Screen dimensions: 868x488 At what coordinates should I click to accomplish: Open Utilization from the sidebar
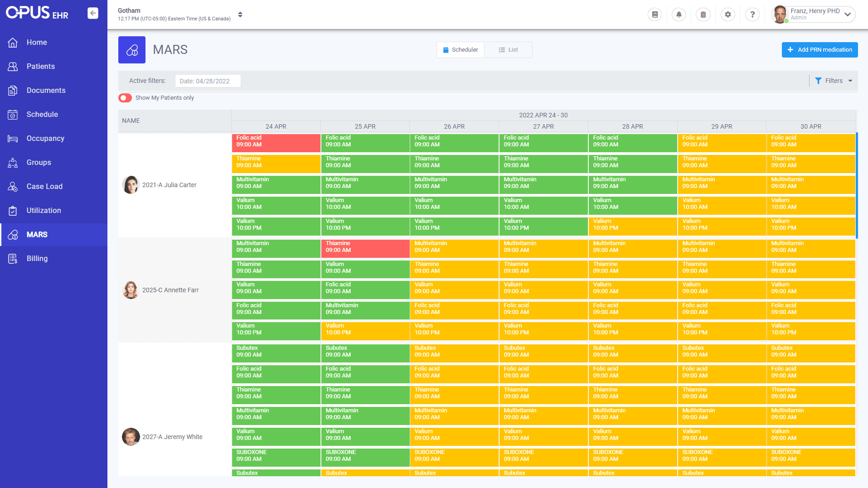[x=44, y=210]
